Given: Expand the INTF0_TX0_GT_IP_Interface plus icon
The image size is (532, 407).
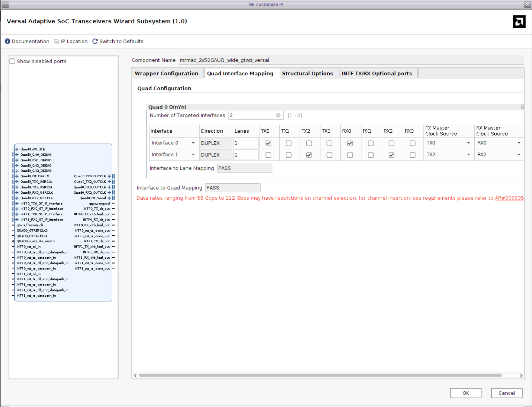Looking at the screenshot, I should 17,203.
